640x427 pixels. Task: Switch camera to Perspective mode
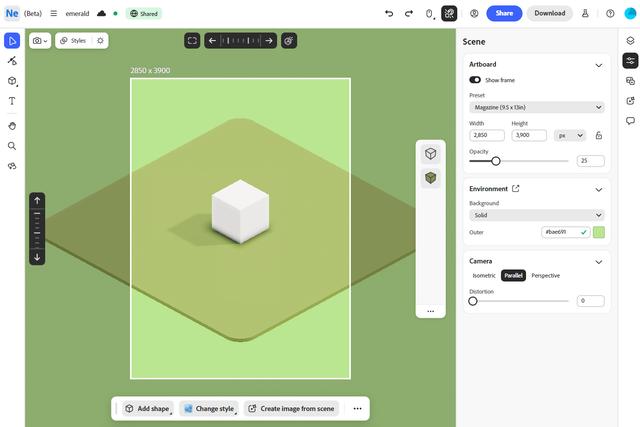point(545,275)
